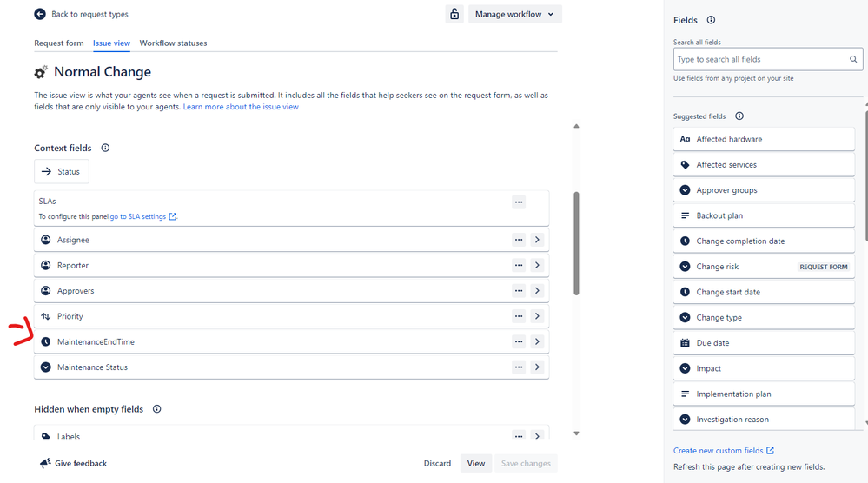This screenshot has width=868, height=483.
Task: Click the Approvers person icon
Action: click(x=46, y=290)
